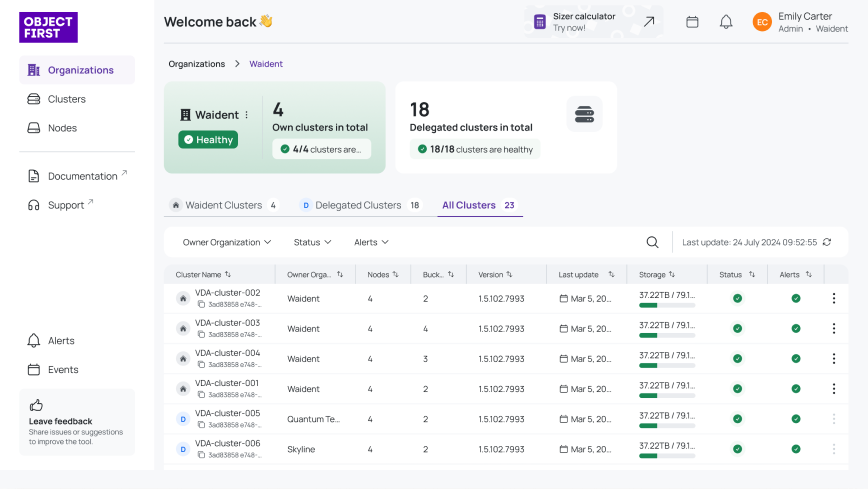Open the Documentation external link
Image resolution: width=868 pixels, height=489 pixels.
tap(77, 176)
